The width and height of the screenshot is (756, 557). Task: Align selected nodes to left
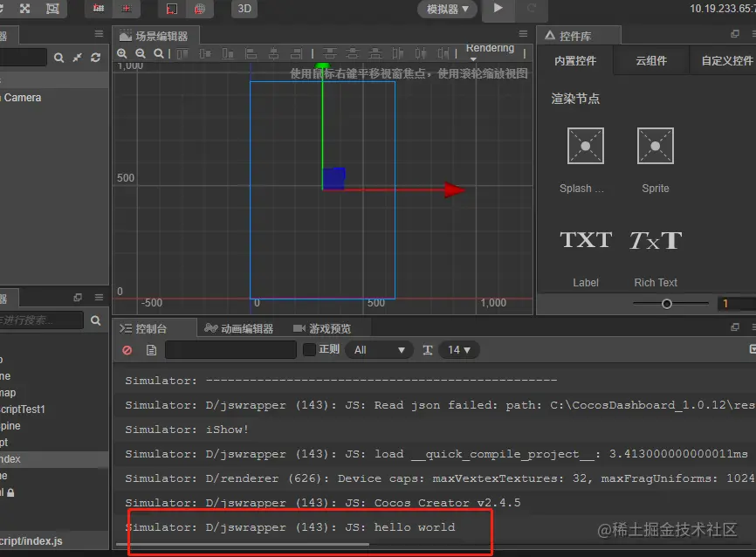pos(251,53)
